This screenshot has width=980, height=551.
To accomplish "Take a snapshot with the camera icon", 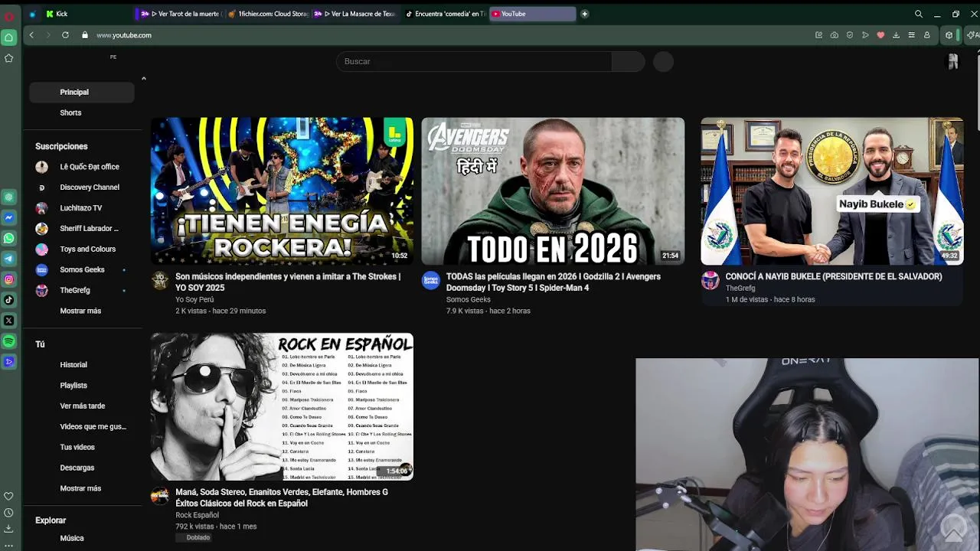I will point(834,35).
